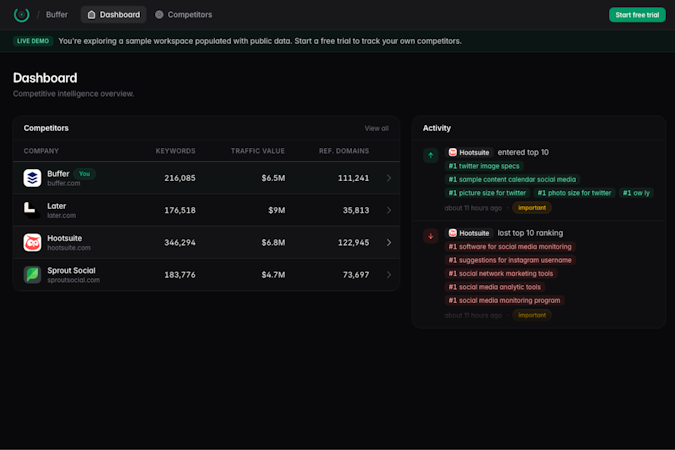Click the twitter image specs keyword tag
The image size is (675, 450).
pyautogui.click(x=484, y=166)
